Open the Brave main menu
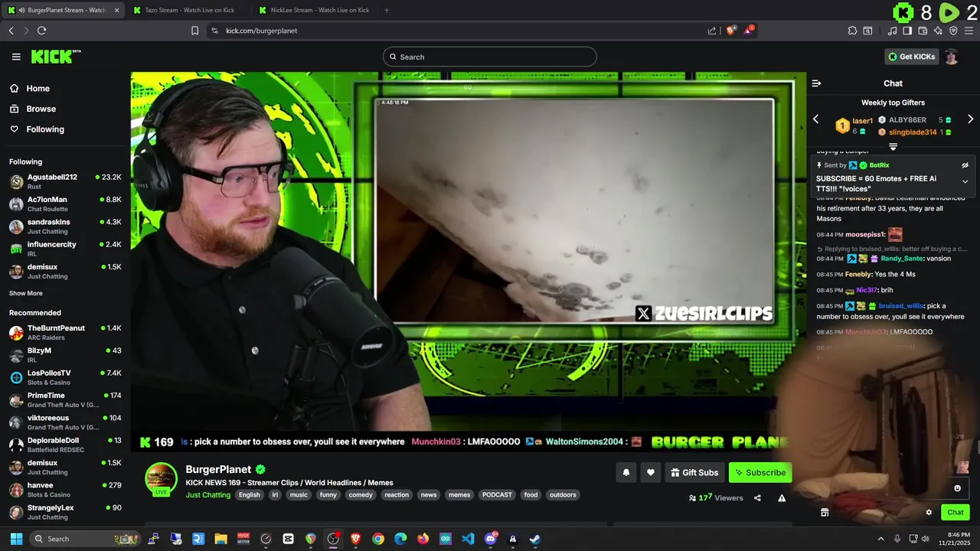This screenshot has height=551, width=980. [x=969, y=31]
